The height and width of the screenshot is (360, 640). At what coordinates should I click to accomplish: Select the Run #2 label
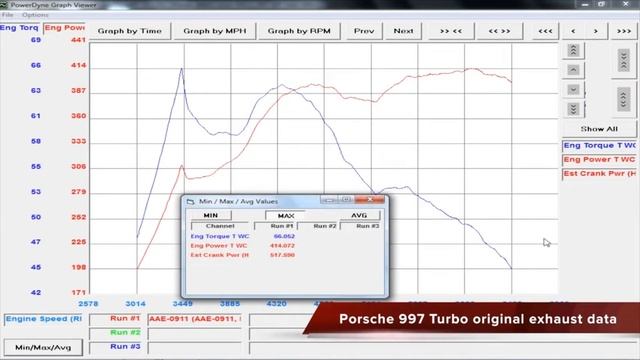(x=115, y=333)
